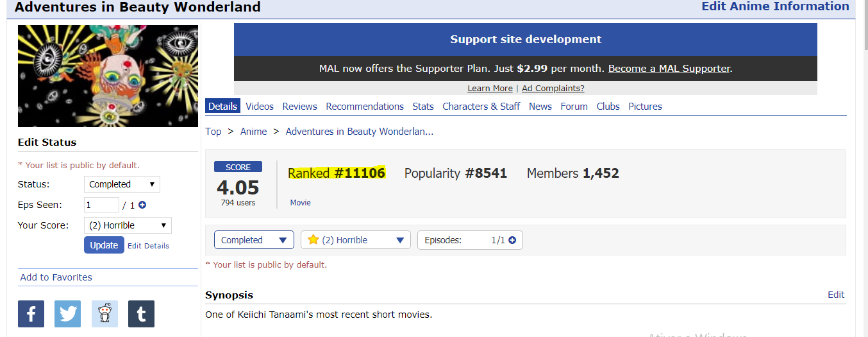Share on Twitter icon
Viewport: 868px width, 337px height.
click(67, 314)
